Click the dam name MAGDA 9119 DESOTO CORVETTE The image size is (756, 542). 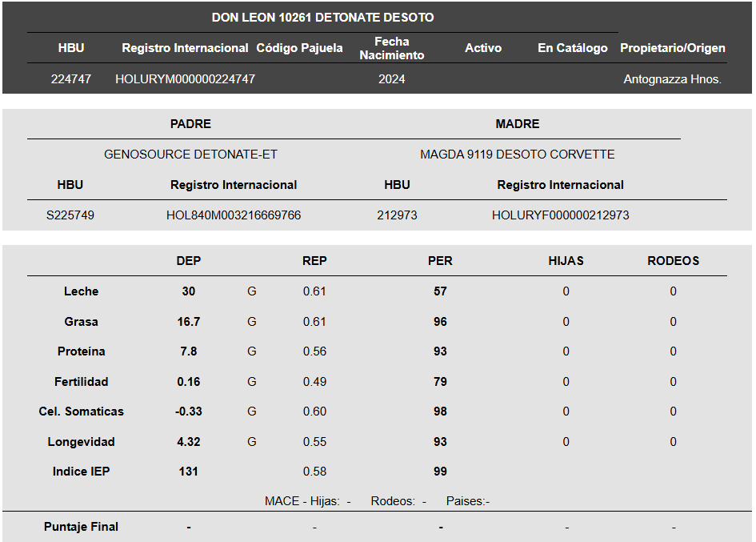[518, 155]
